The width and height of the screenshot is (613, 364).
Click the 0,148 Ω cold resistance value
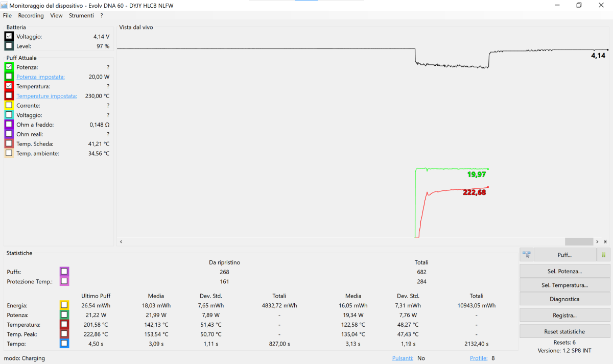tap(99, 125)
